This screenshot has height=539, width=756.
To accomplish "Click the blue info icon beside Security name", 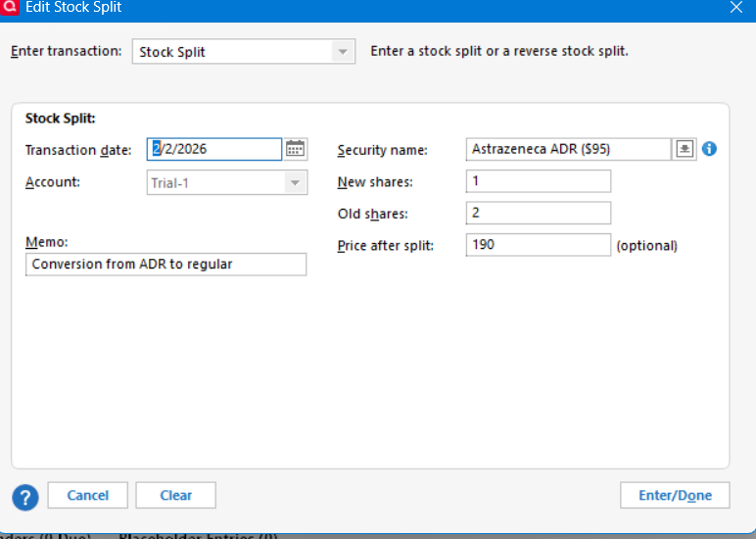I will [x=710, y=149].
